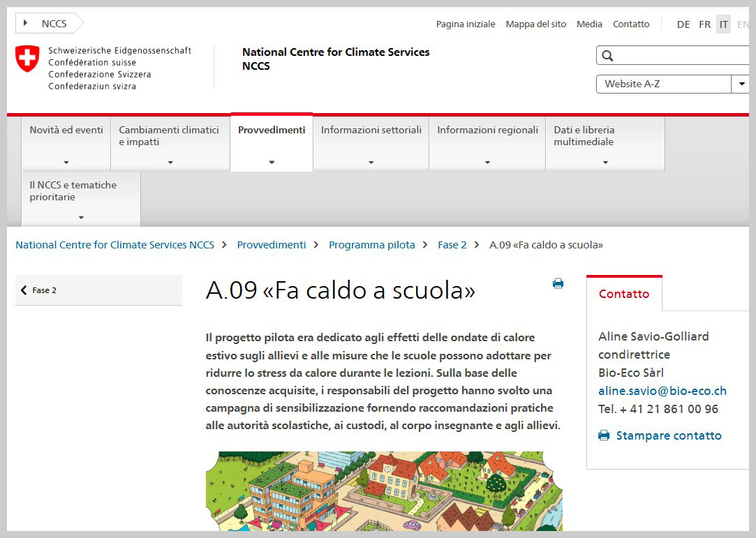
Task: Select the Contatto tab in sidebar
Action: click(623, 294)
